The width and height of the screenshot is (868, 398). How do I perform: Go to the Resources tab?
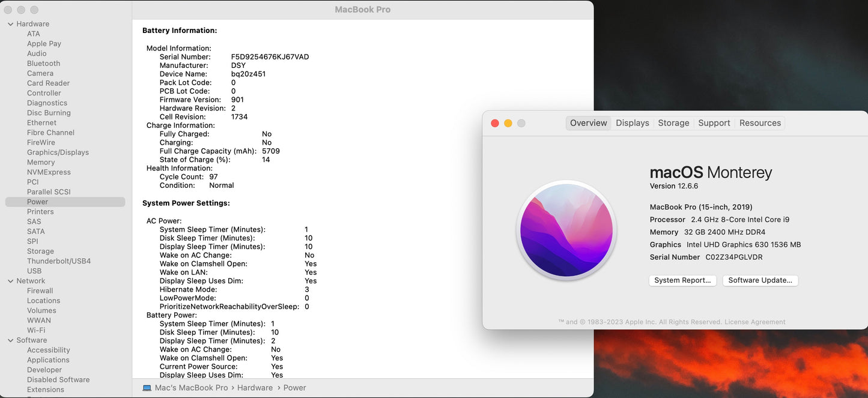(x=760, y=123)
